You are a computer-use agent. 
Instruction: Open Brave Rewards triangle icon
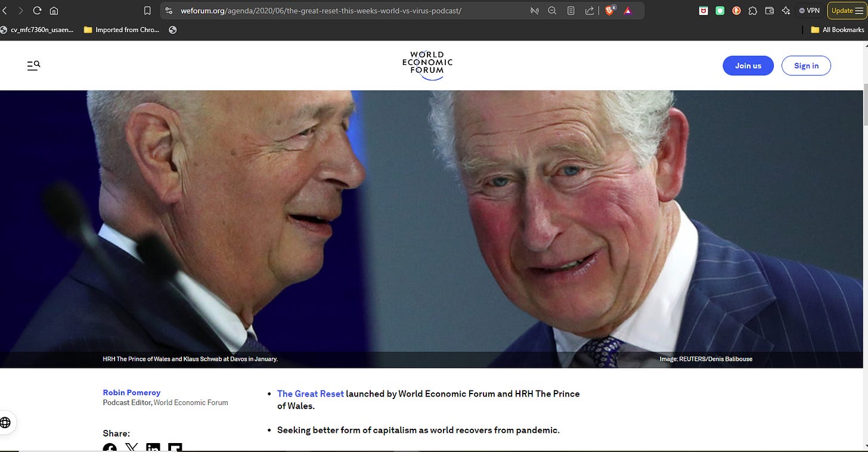(627, 10)
